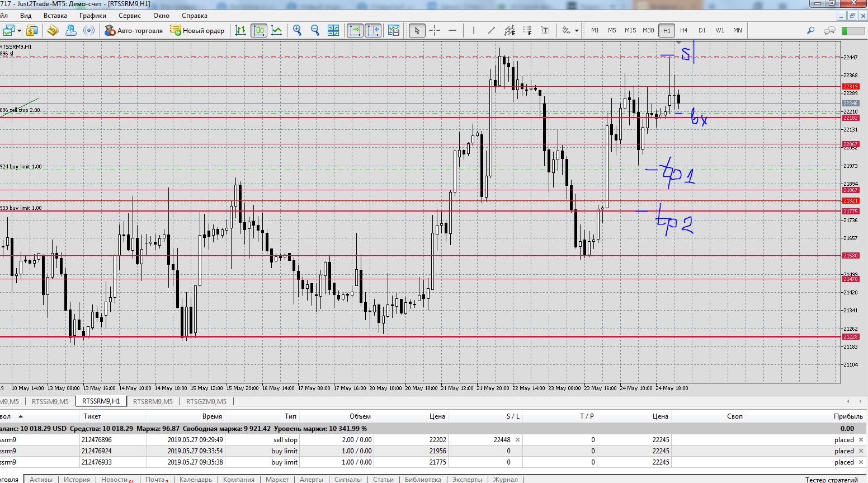Open the История tab in the toolbox
Screen dimensions: 868x483
[x=77, y=480]
